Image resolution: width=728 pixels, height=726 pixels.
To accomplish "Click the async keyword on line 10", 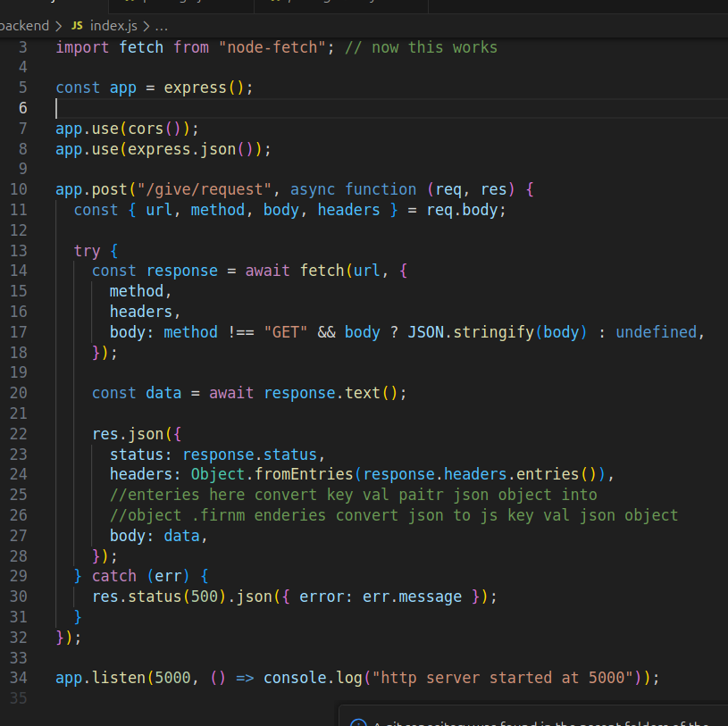I will [x=313, y=189].
